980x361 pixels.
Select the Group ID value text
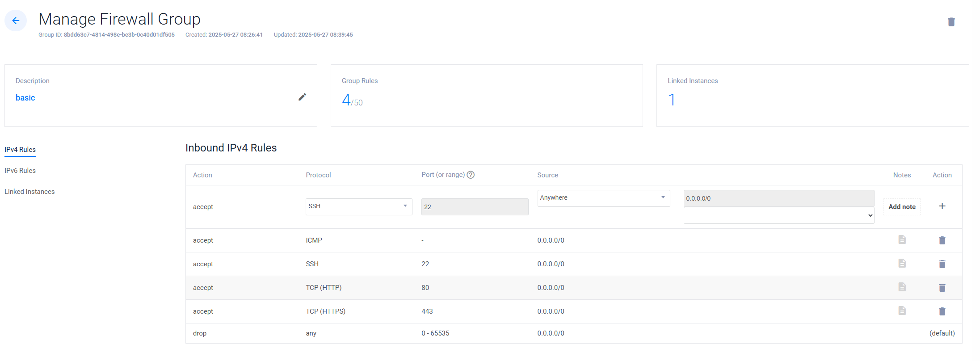pyautogui.click(x=119, y=35)
